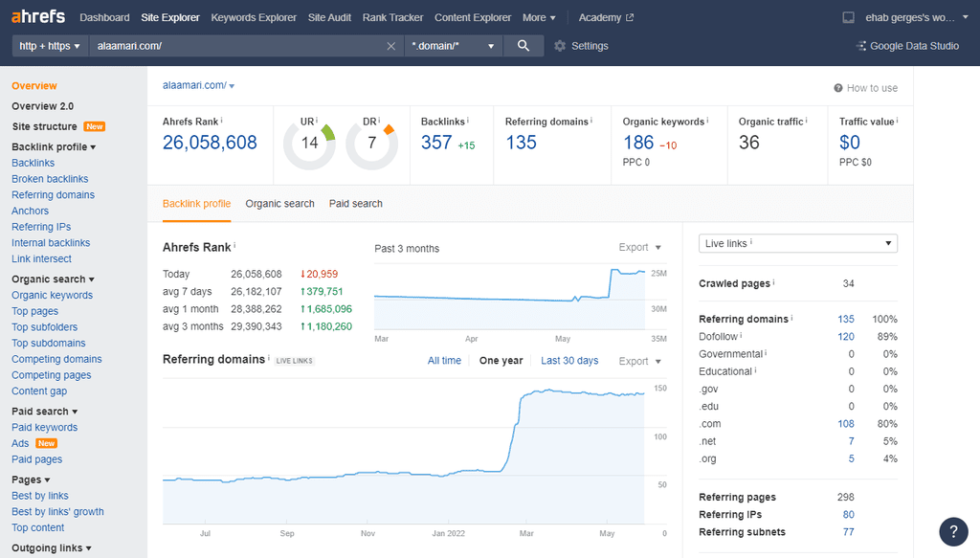
Task: Show All time referring domains range
Action: pyautogui.click(x=444, y=361)
